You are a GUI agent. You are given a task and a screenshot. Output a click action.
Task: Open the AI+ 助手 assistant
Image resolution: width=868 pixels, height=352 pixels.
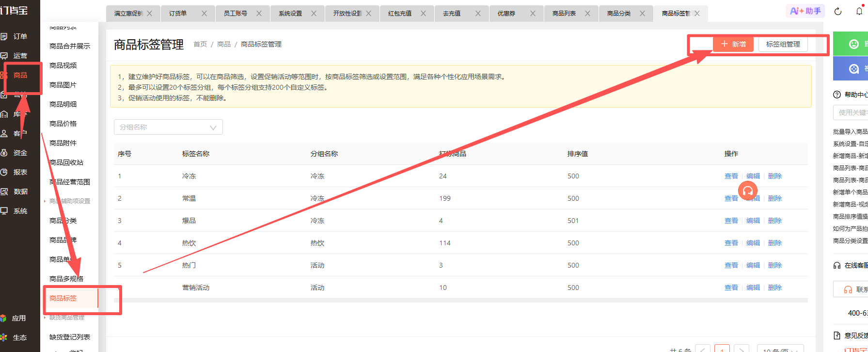click(805, 11)
